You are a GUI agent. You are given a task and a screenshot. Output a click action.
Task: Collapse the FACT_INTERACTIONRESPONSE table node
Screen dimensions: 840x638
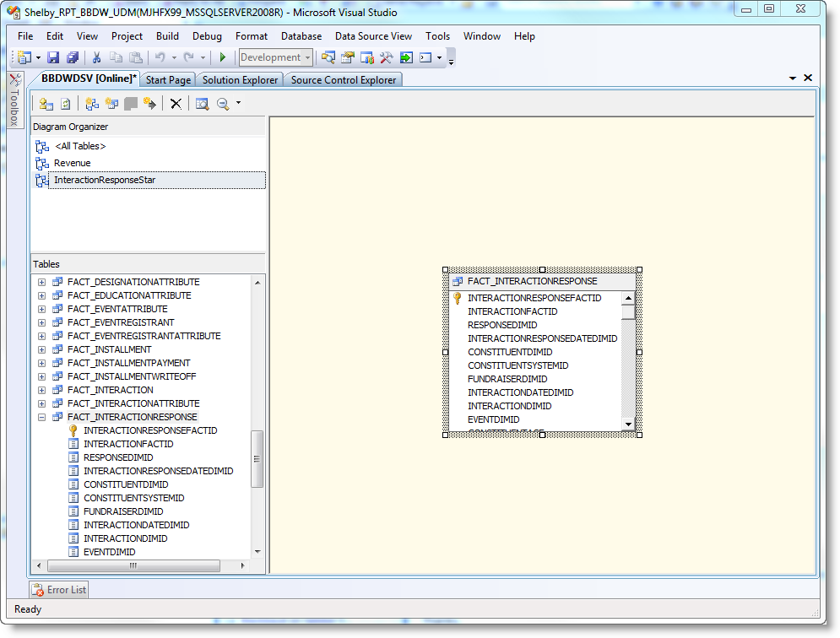click(x=41, y=417)
